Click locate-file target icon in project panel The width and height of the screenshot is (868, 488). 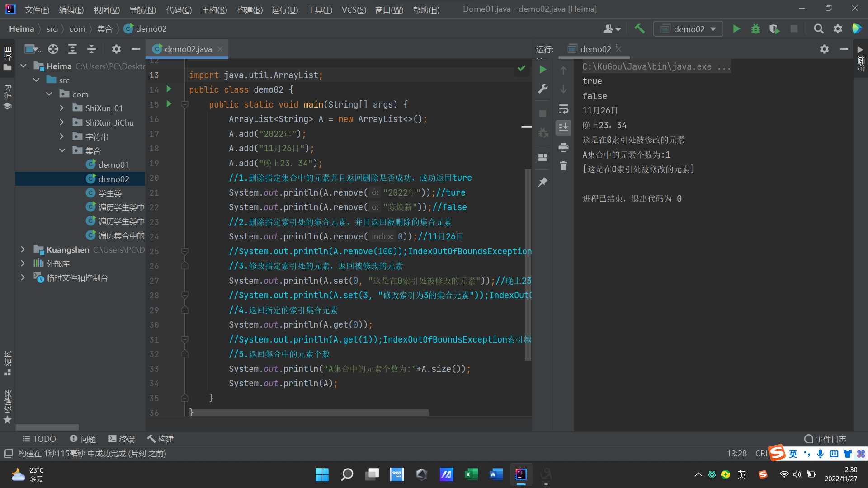[x=53, y=49]
